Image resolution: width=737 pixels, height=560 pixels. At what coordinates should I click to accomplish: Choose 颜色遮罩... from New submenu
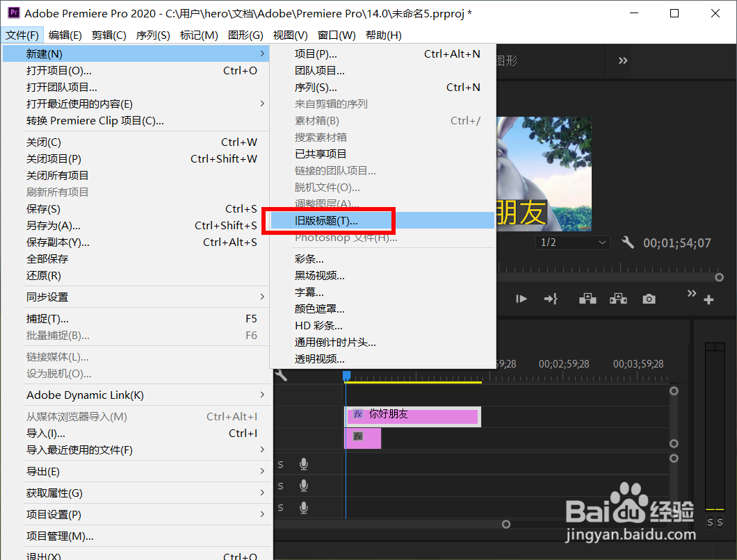pyautogui.click(x=382, y=309)
